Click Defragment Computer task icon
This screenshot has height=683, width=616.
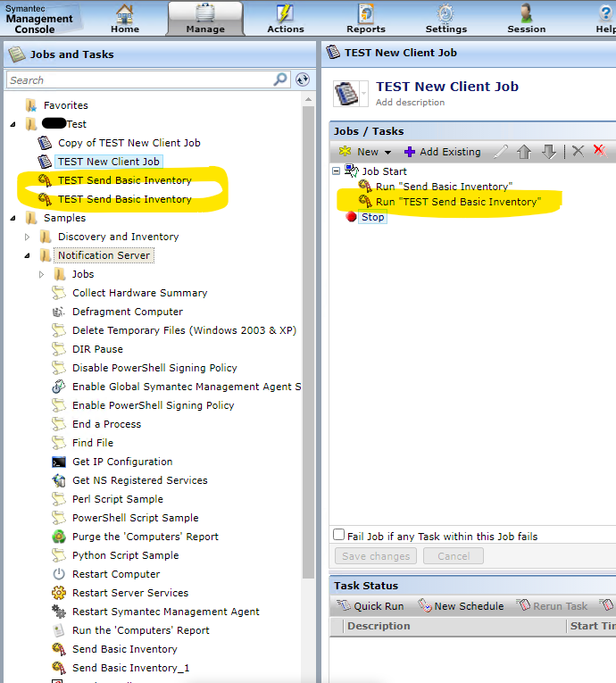(58, 312)
